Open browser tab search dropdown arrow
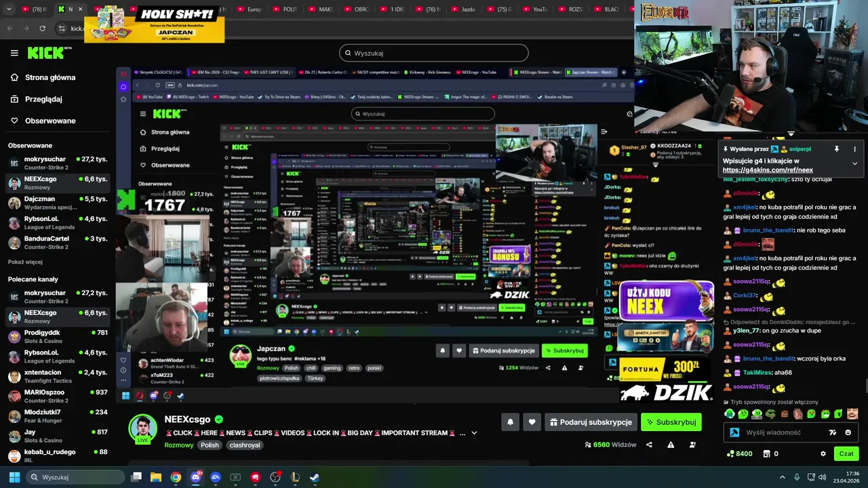868x488 pixels. 9,9
